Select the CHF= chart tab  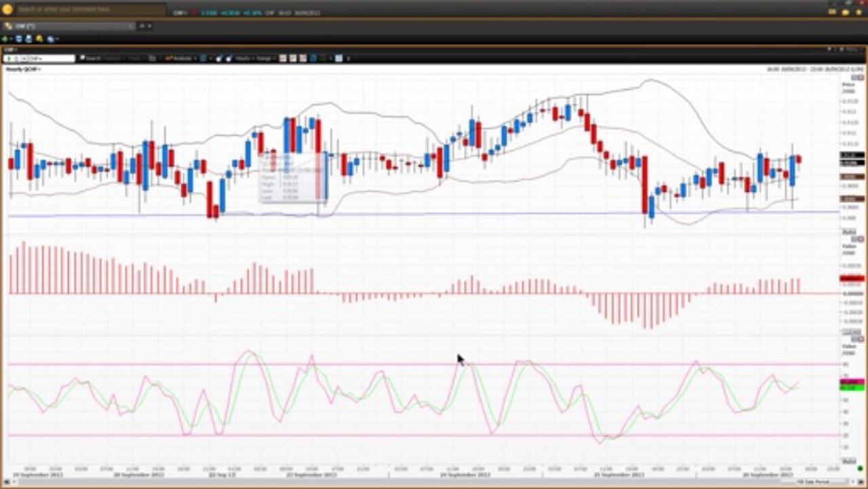(x=68, y=26)
